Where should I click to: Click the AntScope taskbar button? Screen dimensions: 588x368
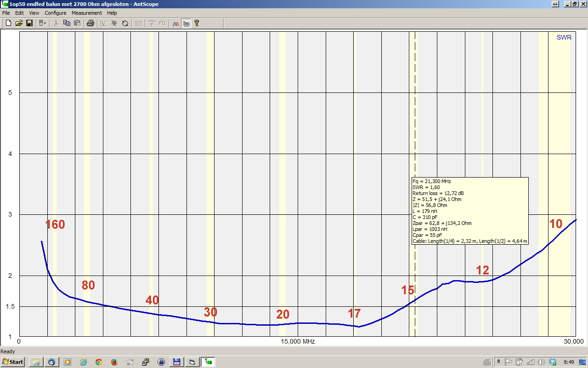209,362
